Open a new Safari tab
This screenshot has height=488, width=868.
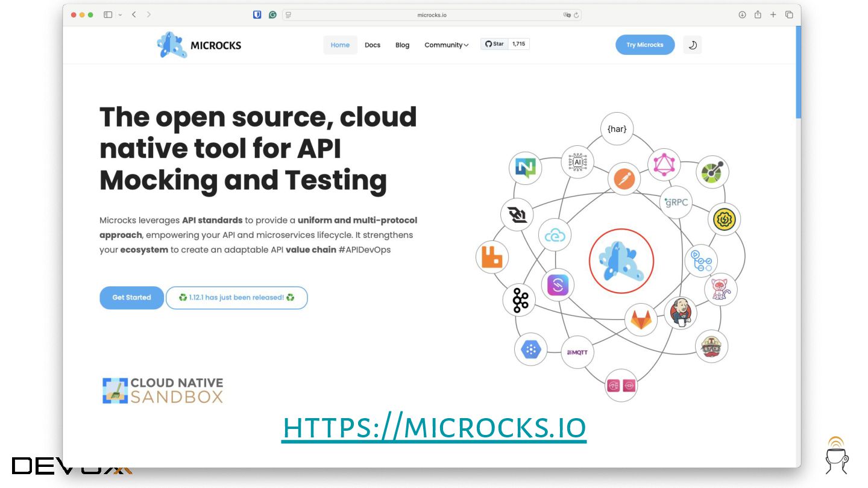click(773, 14)
